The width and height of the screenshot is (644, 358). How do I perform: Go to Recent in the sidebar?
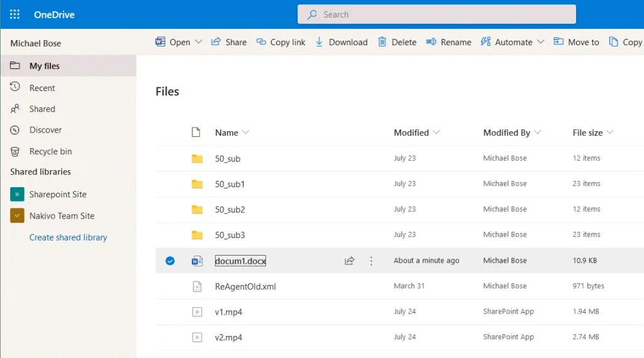(42, 88)
